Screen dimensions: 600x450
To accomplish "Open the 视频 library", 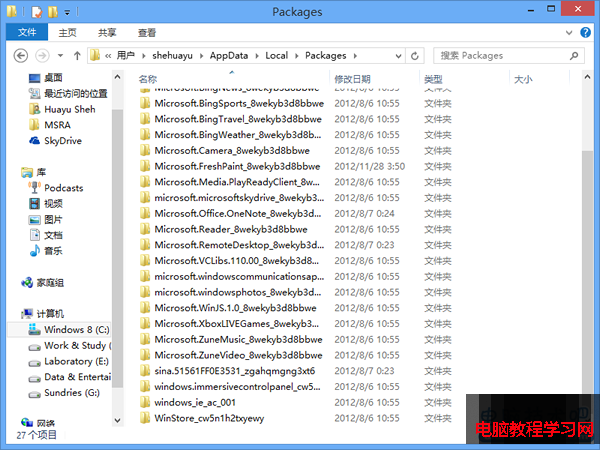I will pyautogui.click(x=46, y=204).
